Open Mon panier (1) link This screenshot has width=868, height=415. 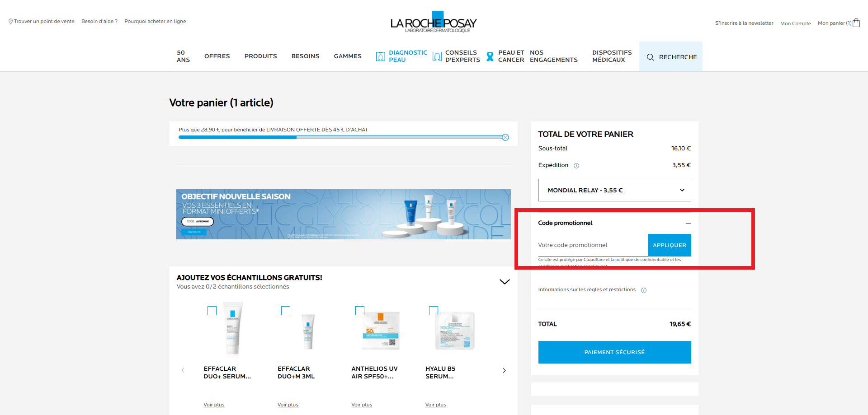[835, 23]
